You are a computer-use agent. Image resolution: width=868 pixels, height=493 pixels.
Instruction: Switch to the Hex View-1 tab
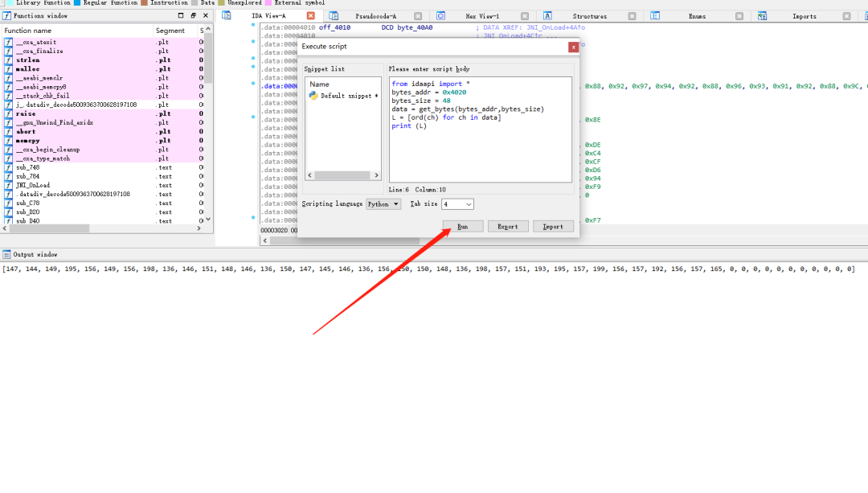[x=482, y=16]
